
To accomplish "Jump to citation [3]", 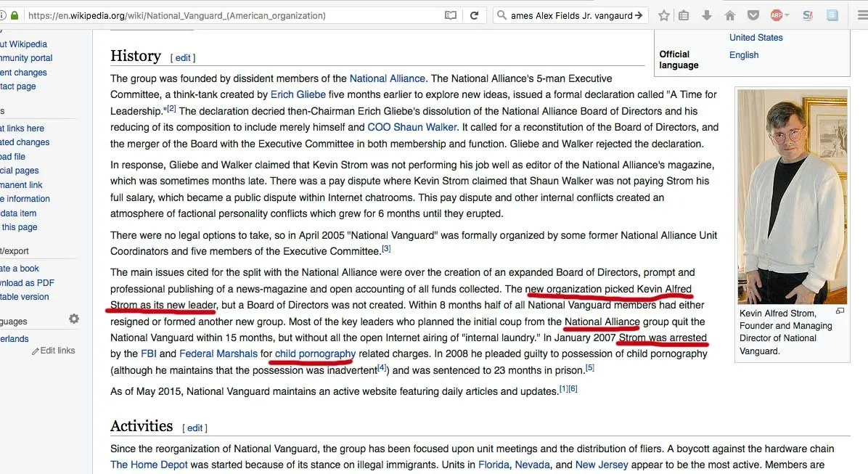I will coord(386,249).
